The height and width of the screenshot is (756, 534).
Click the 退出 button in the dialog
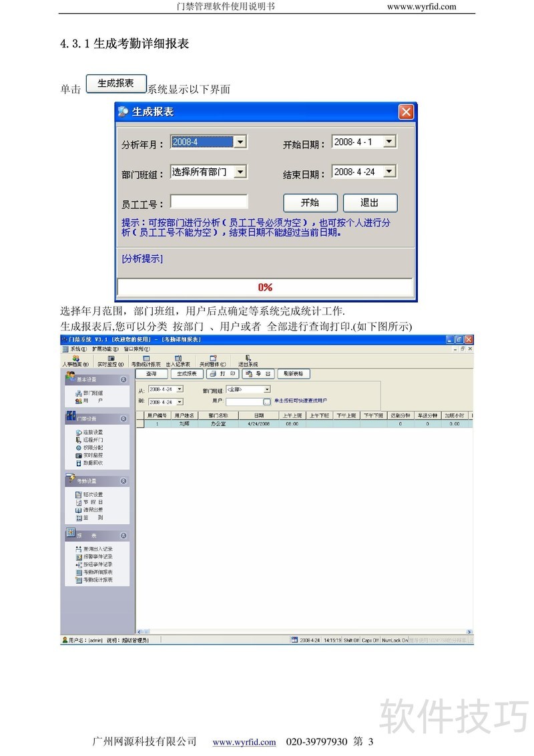pyautogui.click(x=370, y=203)
